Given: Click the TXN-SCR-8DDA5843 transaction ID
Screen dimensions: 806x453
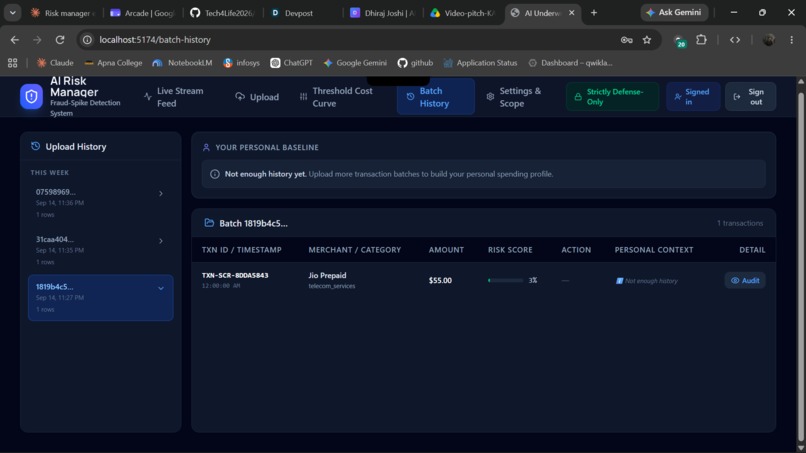Looking at the screenshot, I should pos(235,275).
